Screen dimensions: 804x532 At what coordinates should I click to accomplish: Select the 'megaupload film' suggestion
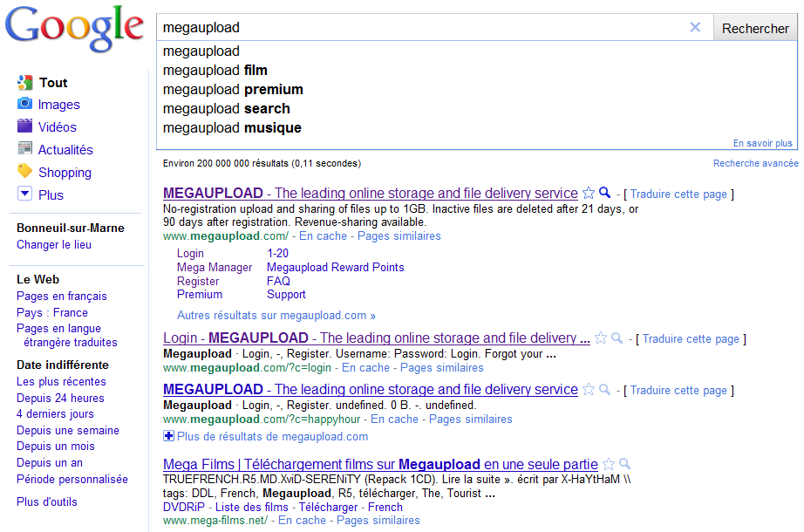pyautogui.click(x=215, y=70)
